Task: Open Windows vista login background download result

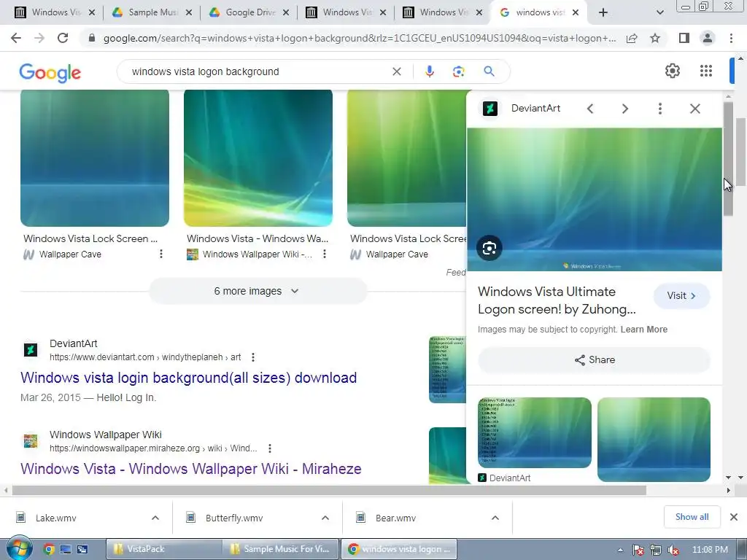Action: [189, 378]
